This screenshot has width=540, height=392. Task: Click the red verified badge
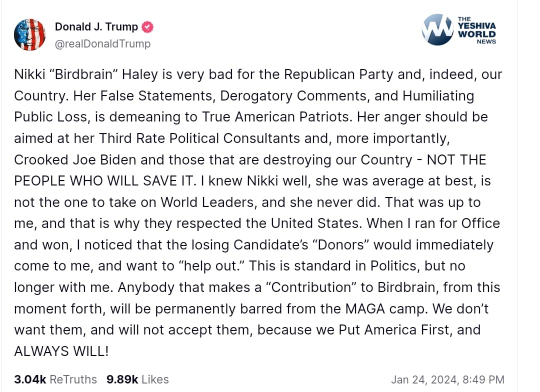pyautogui.click(x=148, y=27)
